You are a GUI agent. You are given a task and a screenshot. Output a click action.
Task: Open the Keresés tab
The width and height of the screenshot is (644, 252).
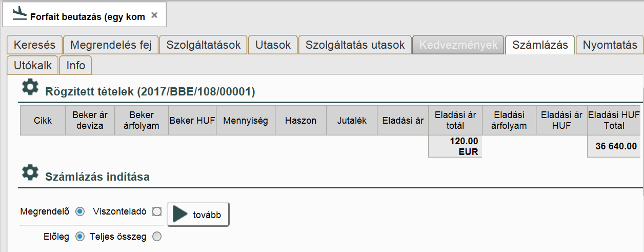pyautogui.click(x=34, y=45)
